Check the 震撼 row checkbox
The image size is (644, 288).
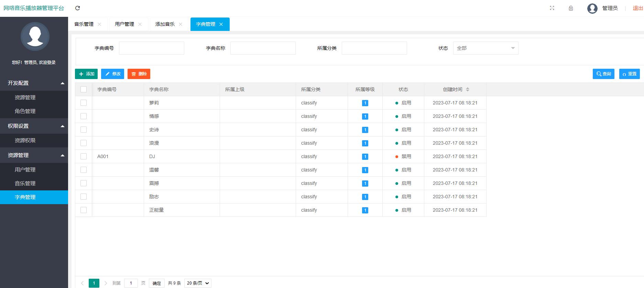tap(84, 183)
